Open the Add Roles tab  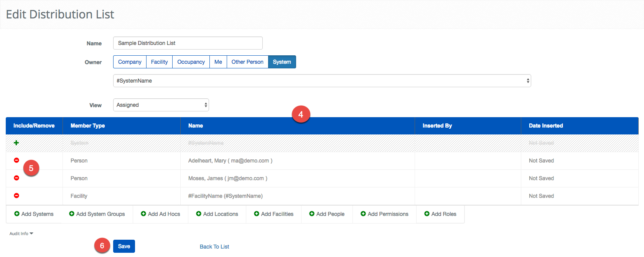tap(440, 214)
